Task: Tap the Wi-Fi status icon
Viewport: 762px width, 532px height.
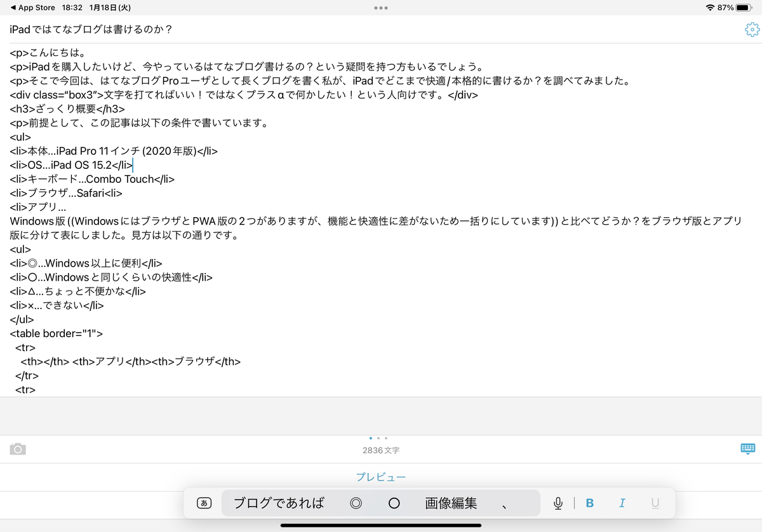Action: point(710,8)
